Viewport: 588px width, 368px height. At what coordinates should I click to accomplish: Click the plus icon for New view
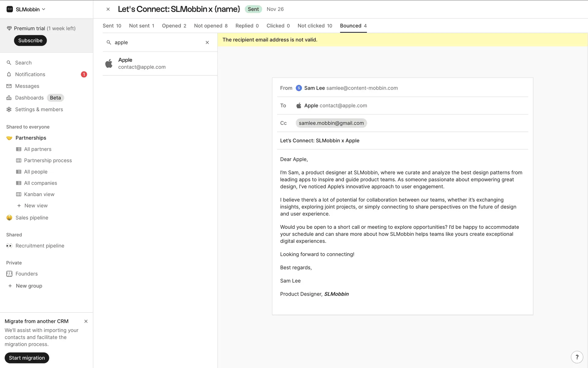19,206
